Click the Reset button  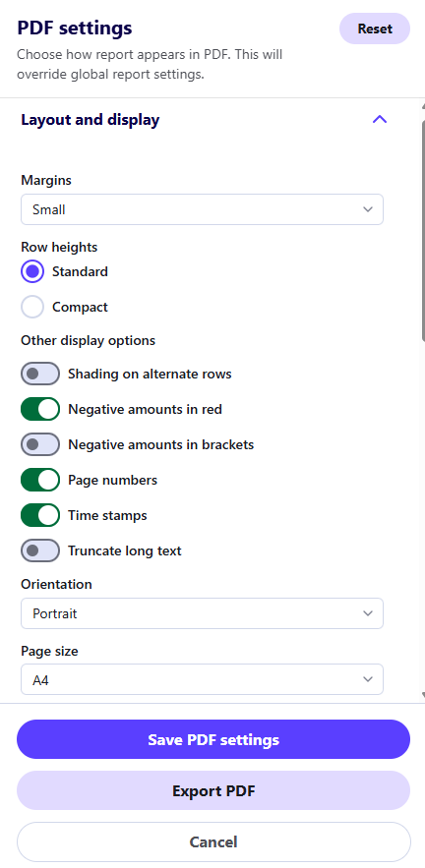(x=375, y=29)
